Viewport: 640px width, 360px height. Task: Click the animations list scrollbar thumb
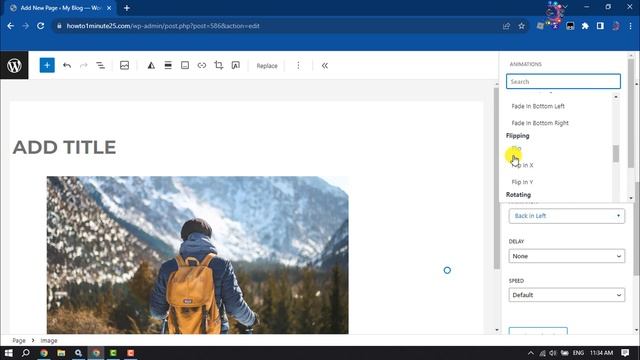pos(616,153)
